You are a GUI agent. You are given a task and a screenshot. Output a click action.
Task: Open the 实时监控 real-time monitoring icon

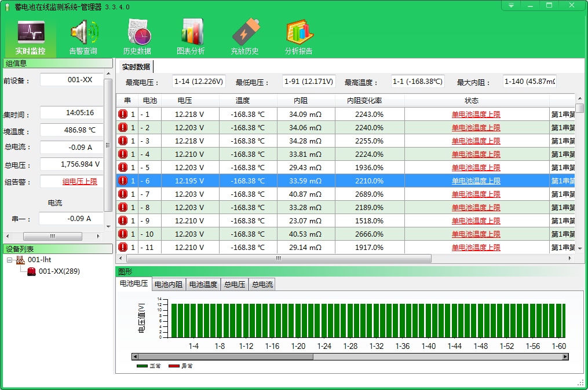tap(31, 33)
